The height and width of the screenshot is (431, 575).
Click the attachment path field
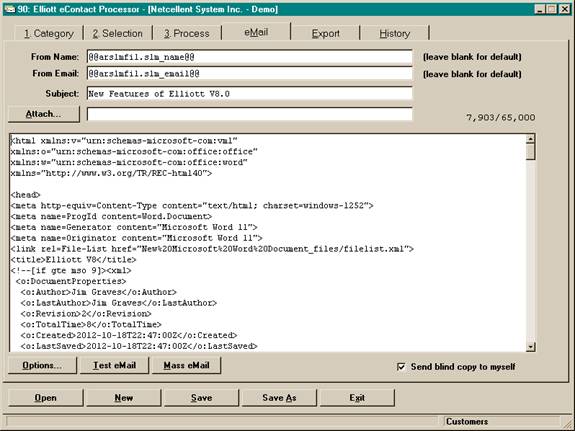click(x=250, y=114)
